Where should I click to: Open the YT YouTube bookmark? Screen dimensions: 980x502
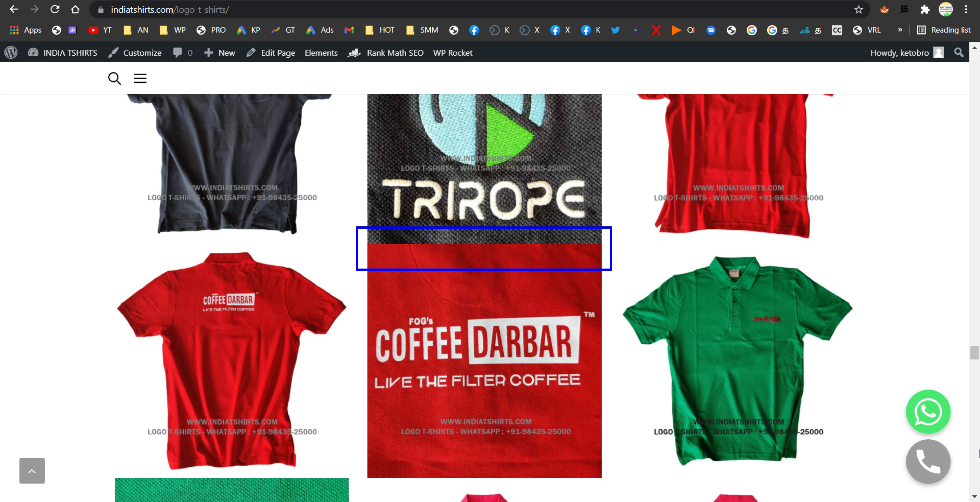coord(100,30)
